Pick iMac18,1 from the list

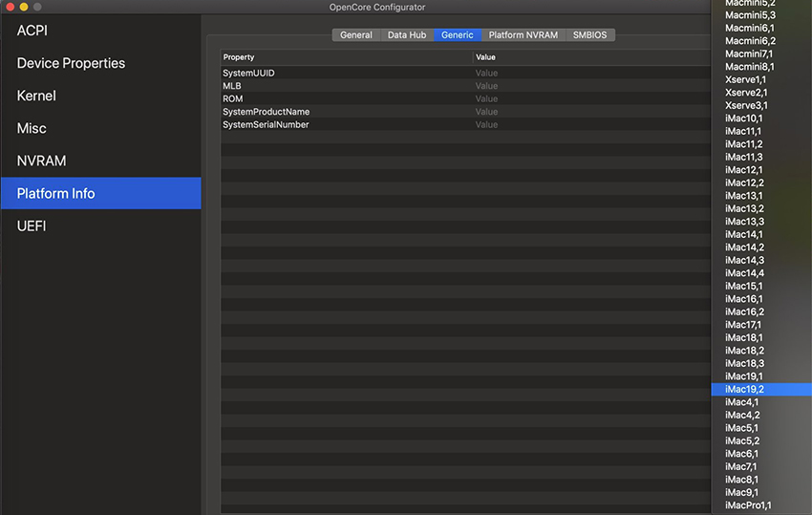tap(761, 338)
